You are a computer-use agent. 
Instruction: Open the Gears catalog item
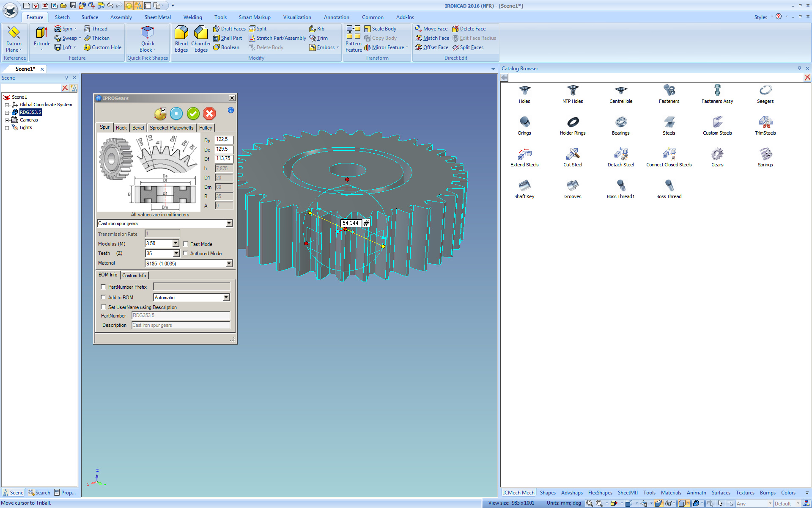[717, 155]
